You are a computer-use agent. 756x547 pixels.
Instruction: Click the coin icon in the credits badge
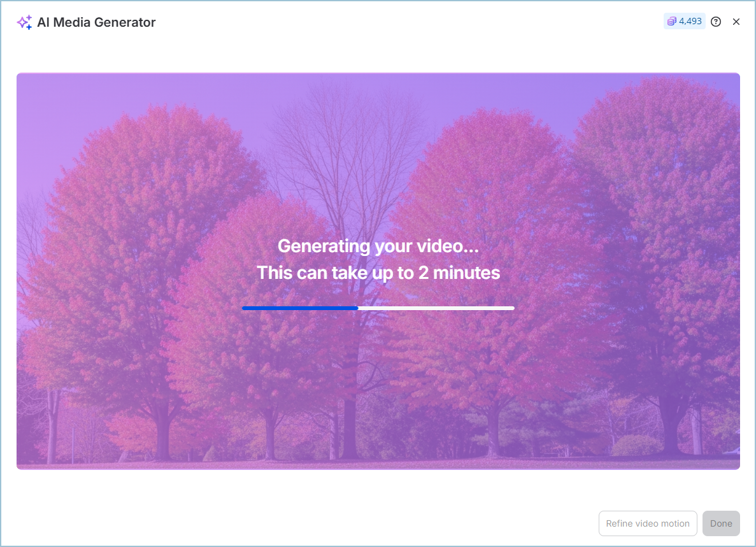coord(671,21)
